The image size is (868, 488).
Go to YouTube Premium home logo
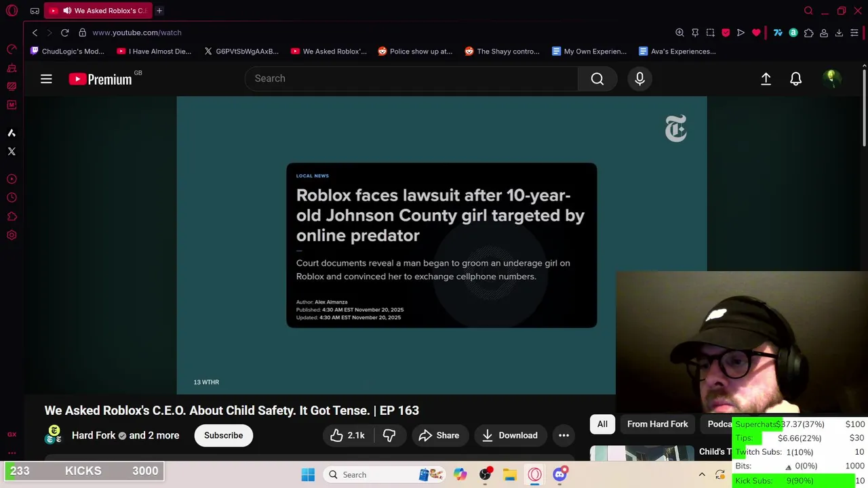point(100,79)
